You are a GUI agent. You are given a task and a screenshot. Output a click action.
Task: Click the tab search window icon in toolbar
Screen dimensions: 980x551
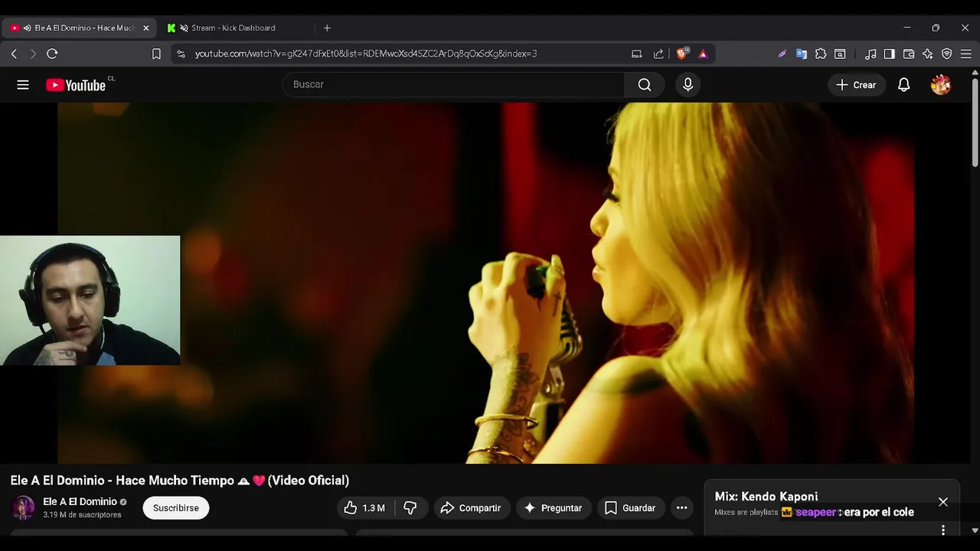point(840,54)
